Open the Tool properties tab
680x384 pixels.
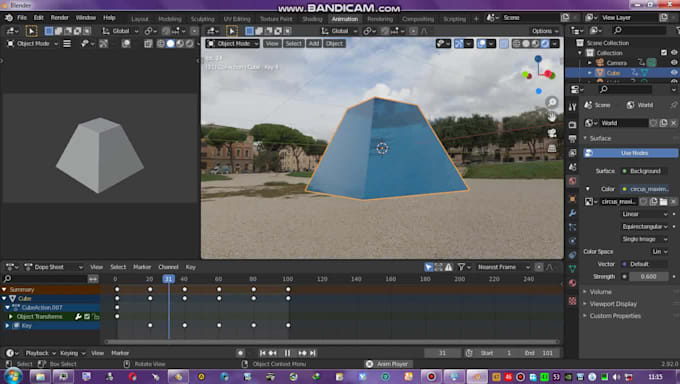pos(572,107)
